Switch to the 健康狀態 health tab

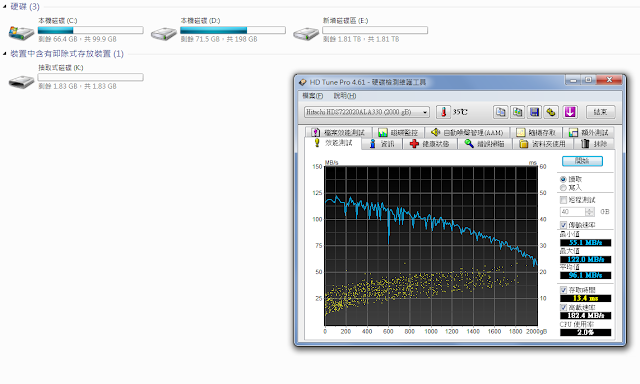(x=430, y=144)
